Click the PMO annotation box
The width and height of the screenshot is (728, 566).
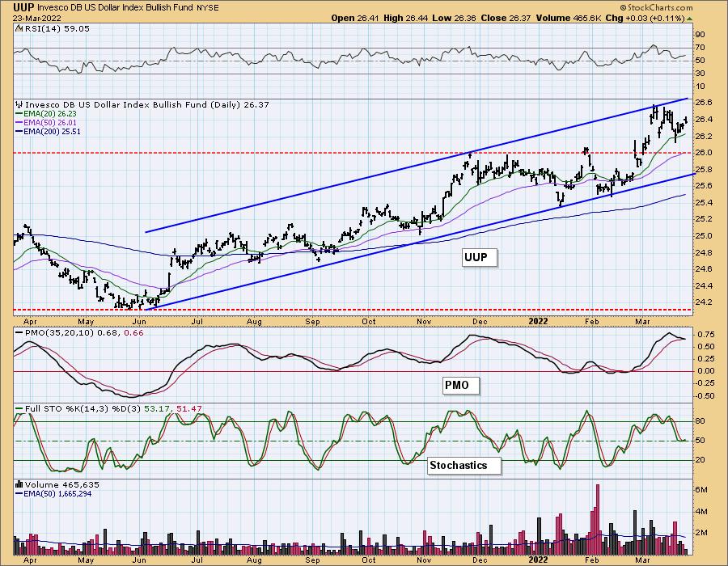[460, 385]
